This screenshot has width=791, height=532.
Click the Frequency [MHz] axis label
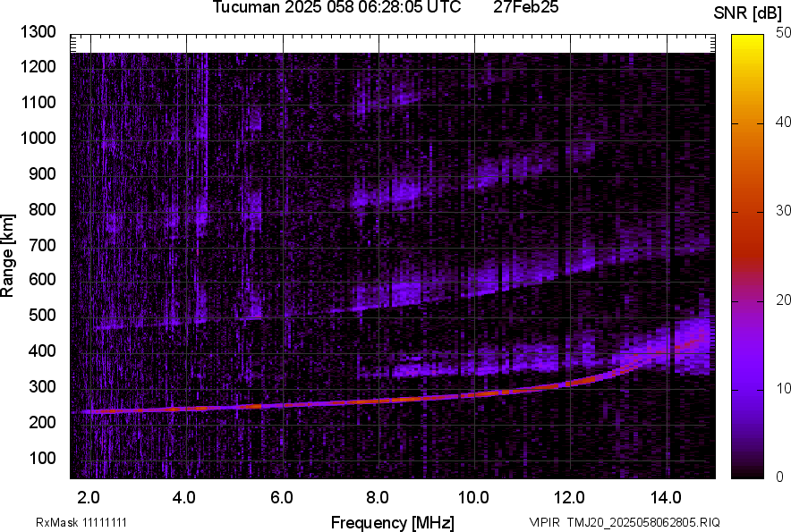tap(392, 522)
